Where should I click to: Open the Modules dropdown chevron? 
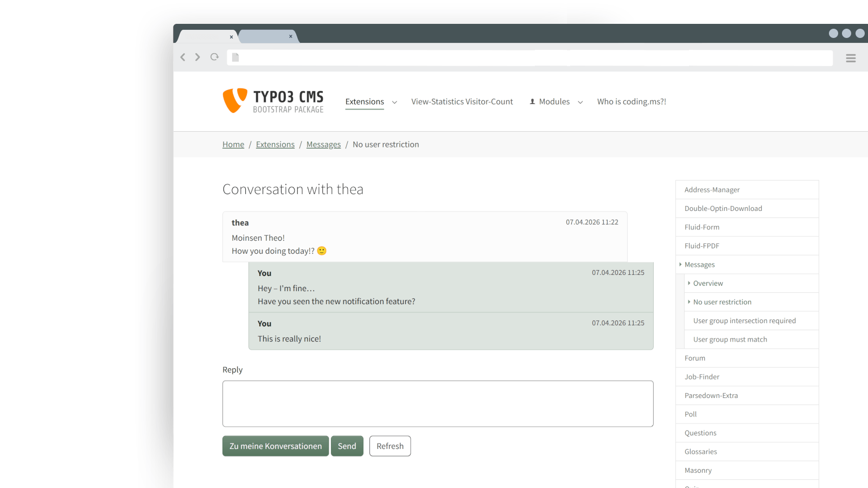580,102
